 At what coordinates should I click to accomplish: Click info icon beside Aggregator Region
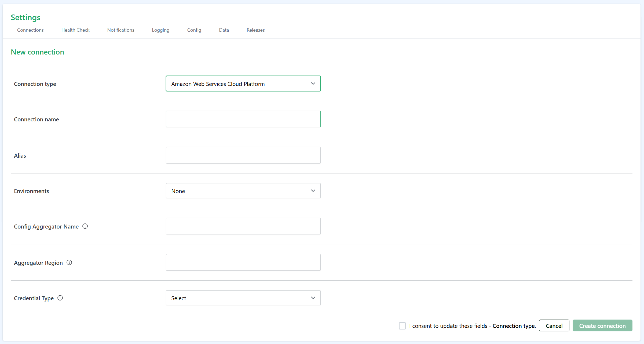[69, 263]
